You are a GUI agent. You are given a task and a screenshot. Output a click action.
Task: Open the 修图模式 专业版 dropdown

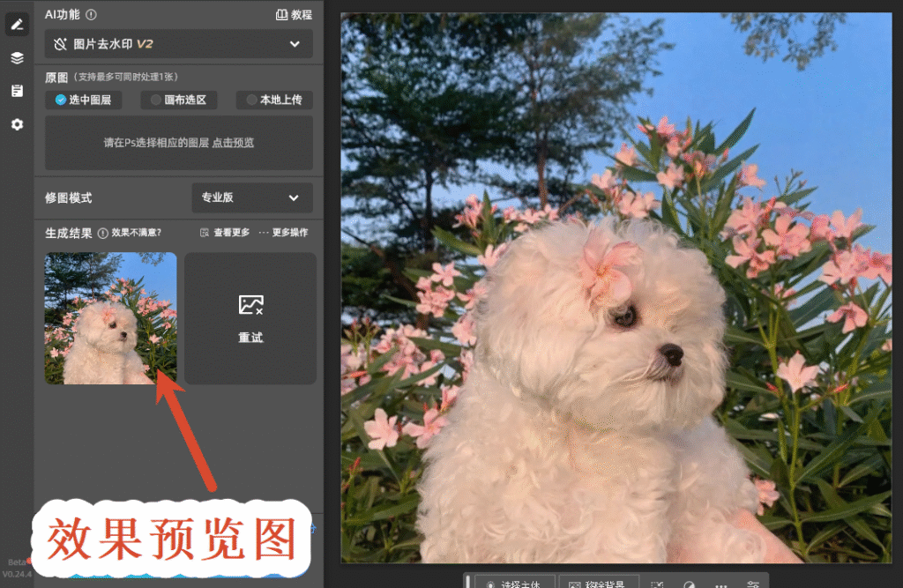251,197
